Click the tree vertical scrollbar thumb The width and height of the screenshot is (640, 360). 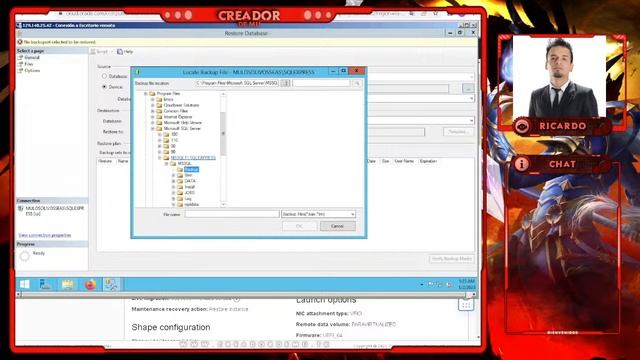pyautogui.click(x=223, y=134)
